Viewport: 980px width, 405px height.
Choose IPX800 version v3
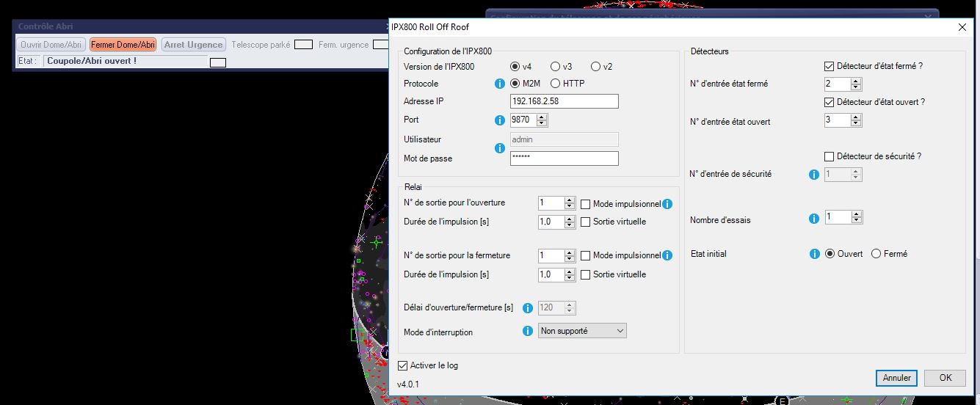click(x=555, y=67)
